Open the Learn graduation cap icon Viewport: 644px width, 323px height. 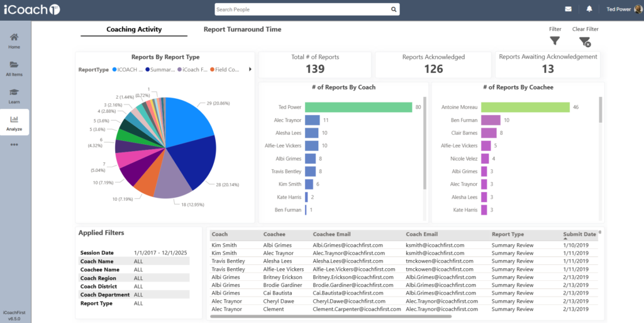coord(14,93)
